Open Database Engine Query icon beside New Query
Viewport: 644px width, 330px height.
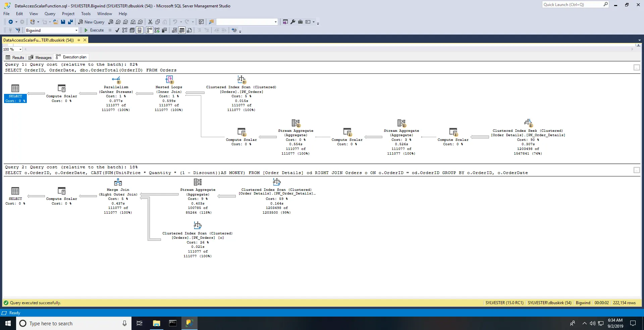[111, 22]
